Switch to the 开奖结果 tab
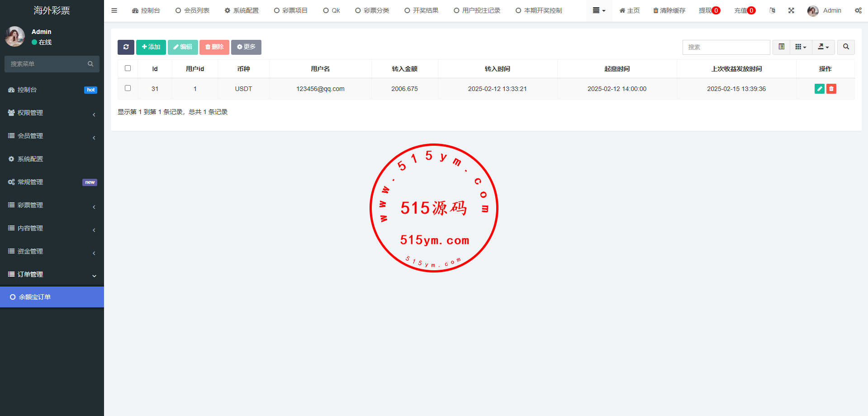Image resolution: width=868 pixels, height=416 pixels. [x=421, y=10]
